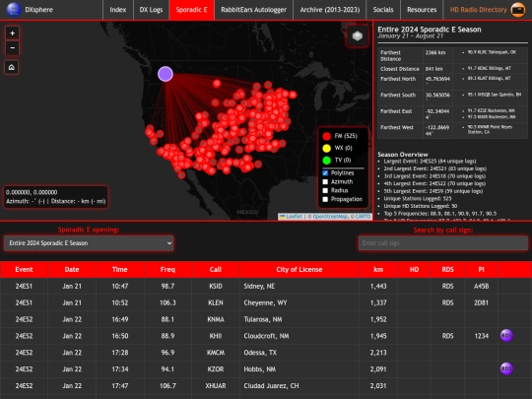Sort table by Time column
This screenshot has height=399, width=532.
[x=120, y=269]
